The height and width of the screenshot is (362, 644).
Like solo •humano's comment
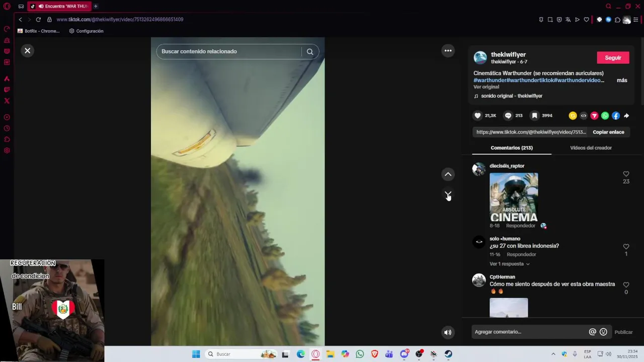[x=626, y=247]
